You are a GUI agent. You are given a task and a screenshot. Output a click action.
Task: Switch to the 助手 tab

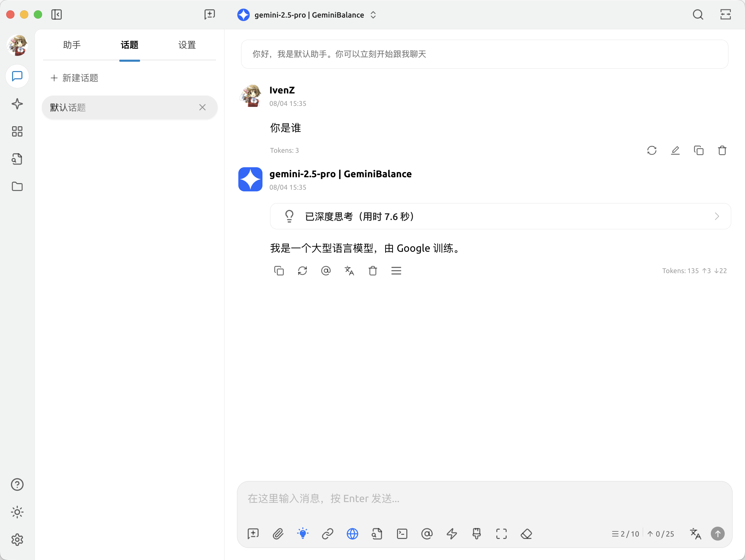click(72, 45)
